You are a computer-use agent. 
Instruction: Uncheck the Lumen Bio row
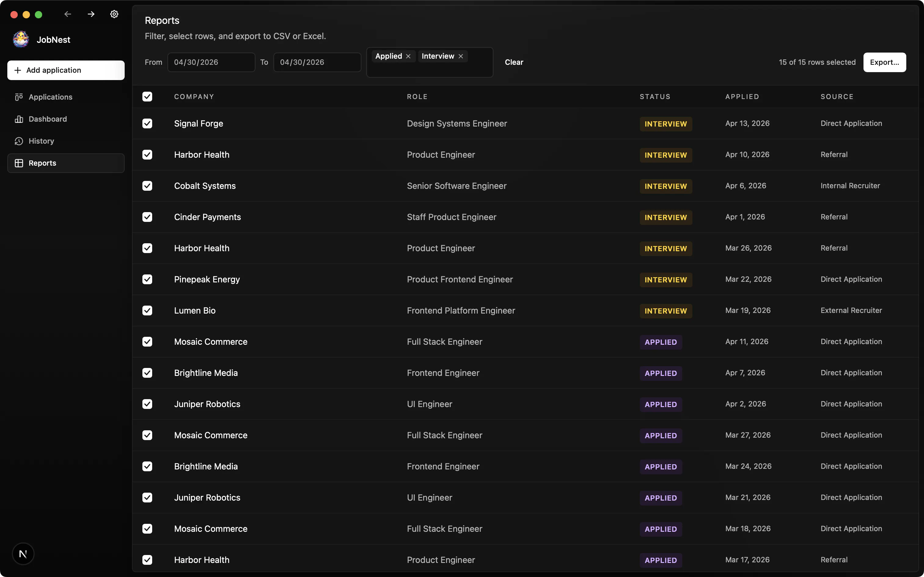[147, 311]
